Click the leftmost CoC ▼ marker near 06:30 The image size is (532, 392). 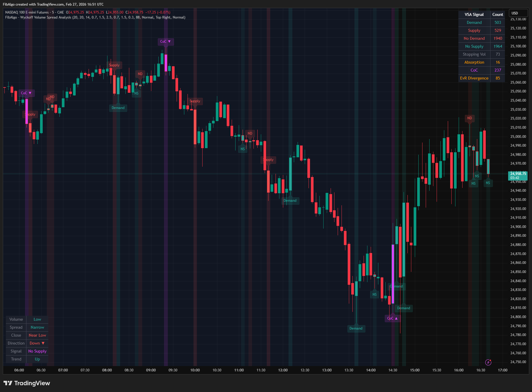(26, 93)
